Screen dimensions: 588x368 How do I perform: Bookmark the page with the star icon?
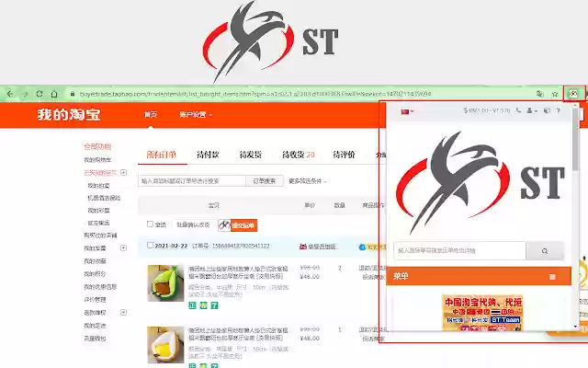coord(555,94)
